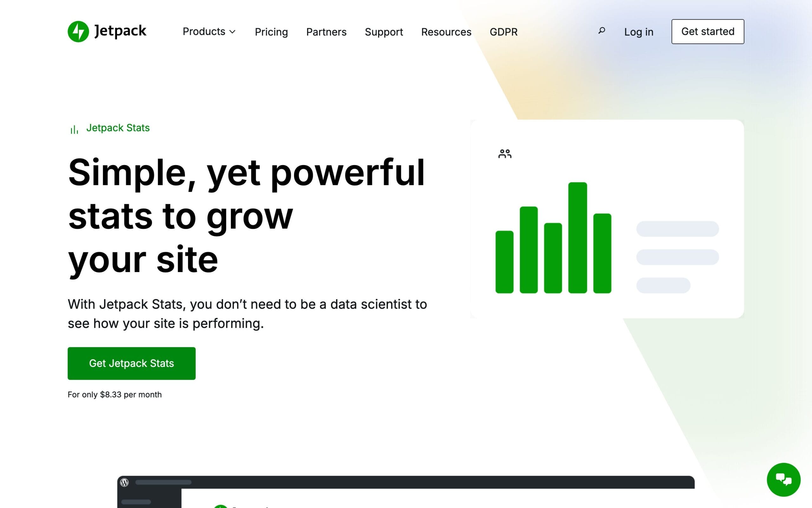
Task: Click the Jetpack lightning bolt logo
Action: (78, 31)
